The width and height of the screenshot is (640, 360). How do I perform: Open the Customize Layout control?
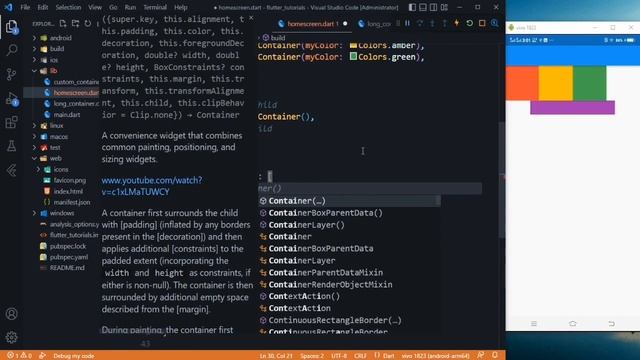click(x=444, y=7)
